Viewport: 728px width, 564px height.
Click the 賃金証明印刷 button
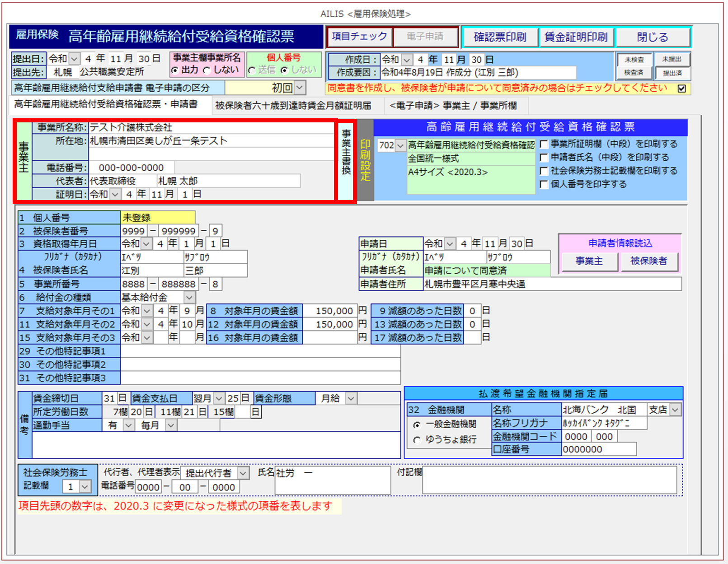click(x=576, y=37)
